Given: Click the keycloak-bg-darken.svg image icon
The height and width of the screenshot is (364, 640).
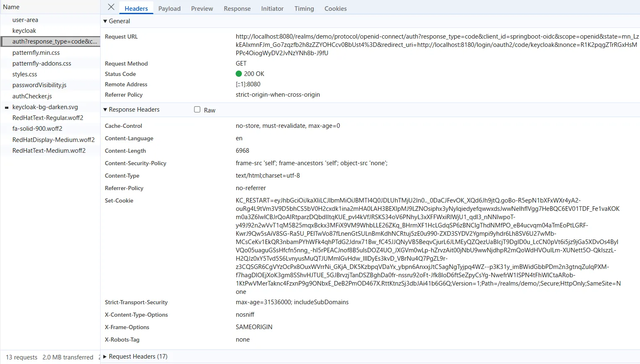Looking at the screenshot, I should [7, 107].
